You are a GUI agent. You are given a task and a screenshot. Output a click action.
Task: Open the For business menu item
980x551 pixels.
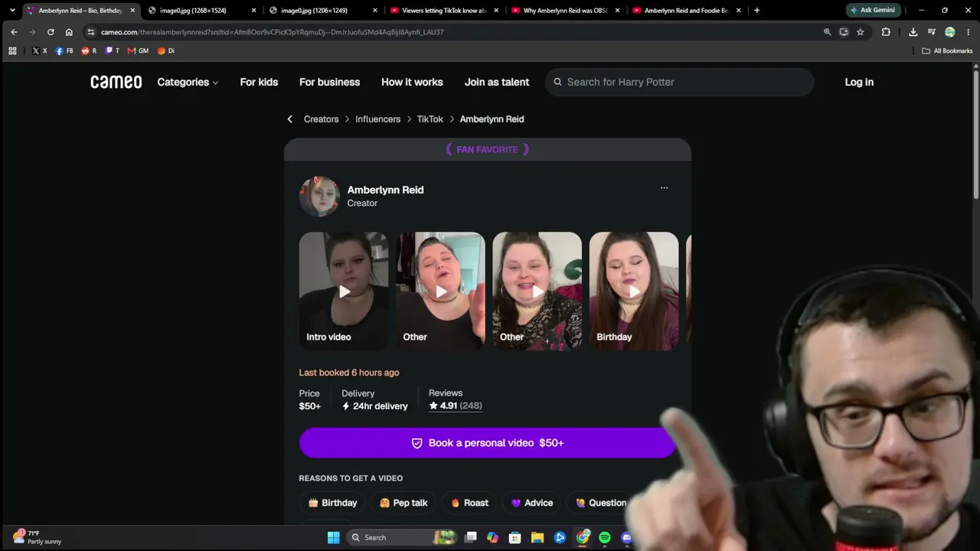coord(329,82)
